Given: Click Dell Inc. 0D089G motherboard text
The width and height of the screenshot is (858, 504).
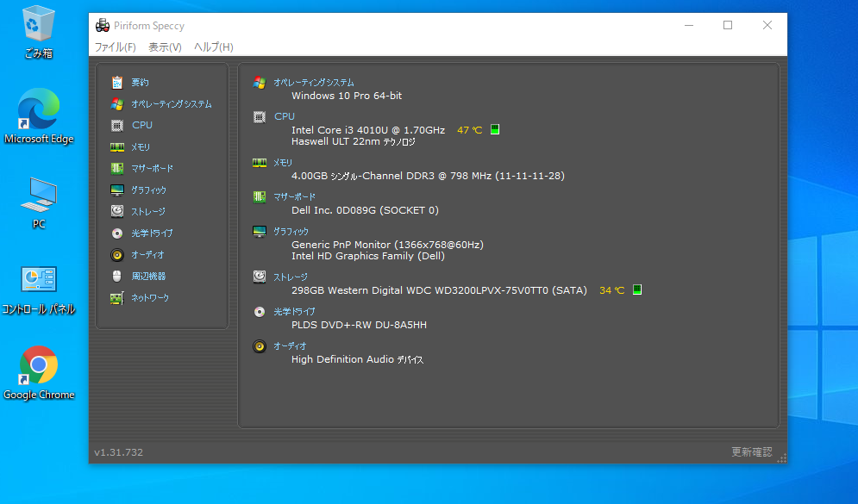Looking at the screenshot, I should pos(365,210).
